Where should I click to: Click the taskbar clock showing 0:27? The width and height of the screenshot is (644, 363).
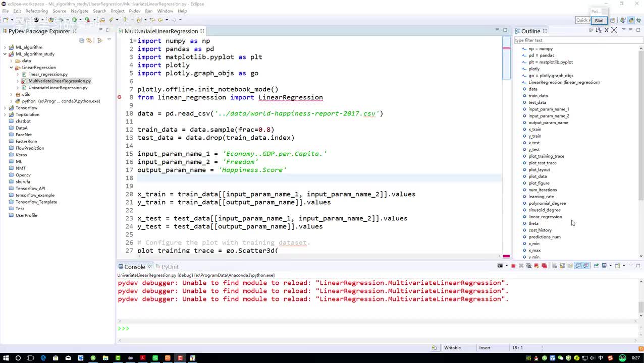pos(635,358)
